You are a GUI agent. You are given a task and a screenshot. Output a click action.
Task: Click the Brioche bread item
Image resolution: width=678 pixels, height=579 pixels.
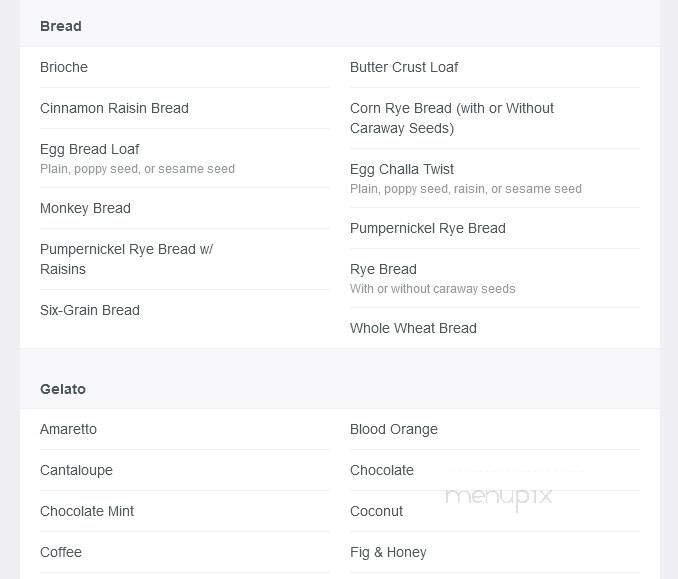(x=64, y=67)
